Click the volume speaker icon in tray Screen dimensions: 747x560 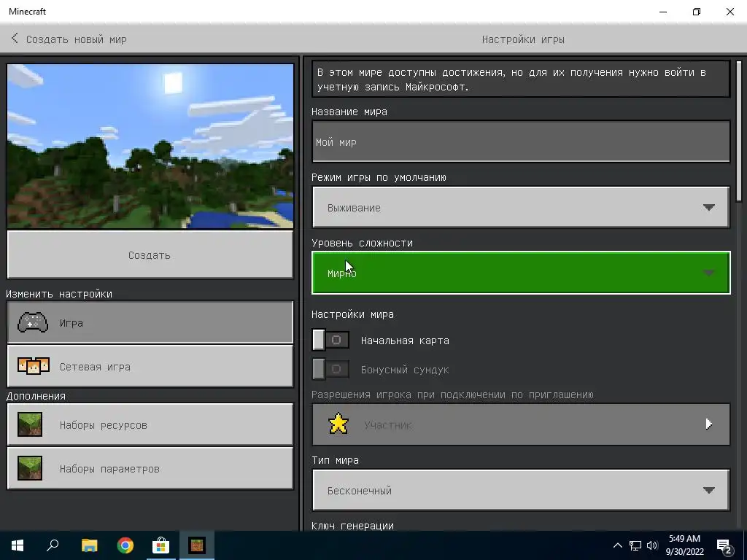652,545
